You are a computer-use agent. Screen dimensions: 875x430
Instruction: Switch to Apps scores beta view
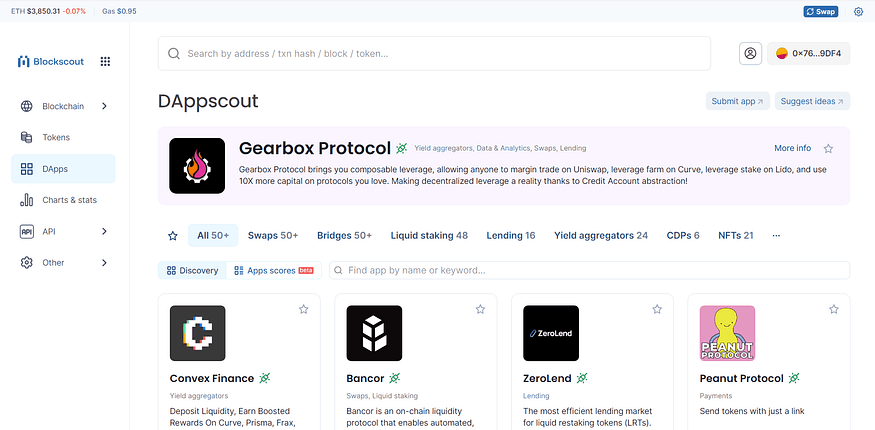tap(273, 270)
